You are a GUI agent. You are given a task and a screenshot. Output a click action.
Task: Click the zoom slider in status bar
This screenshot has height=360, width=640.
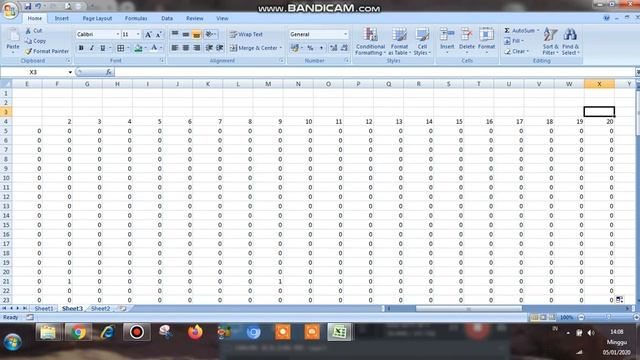609,317
